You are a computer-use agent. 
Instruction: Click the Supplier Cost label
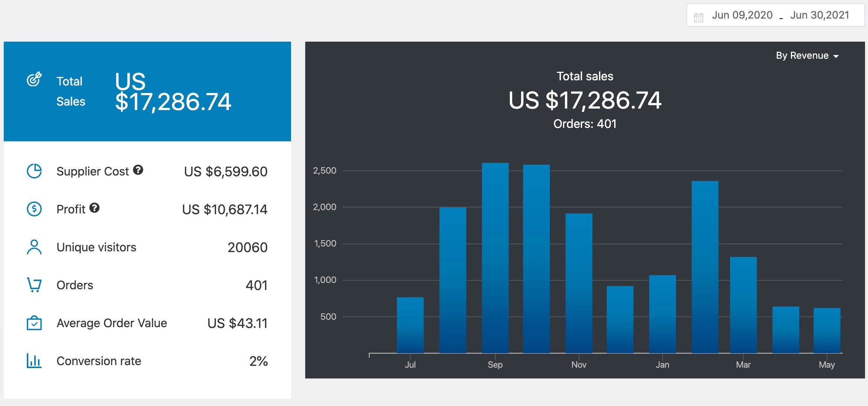coord(93,171)
